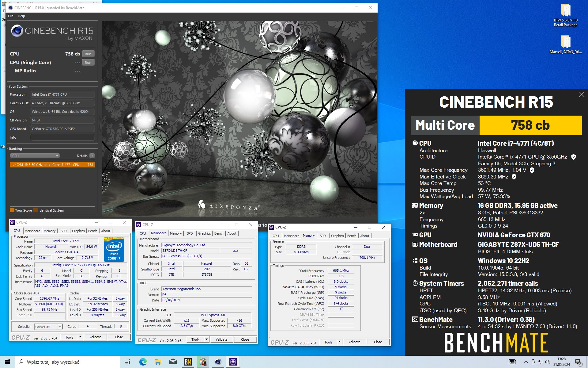The height and width of the screenshot is (368, 588).
Task: Click CPUID verified shield icon in BenchMate
Action: (x=573, y=157)
